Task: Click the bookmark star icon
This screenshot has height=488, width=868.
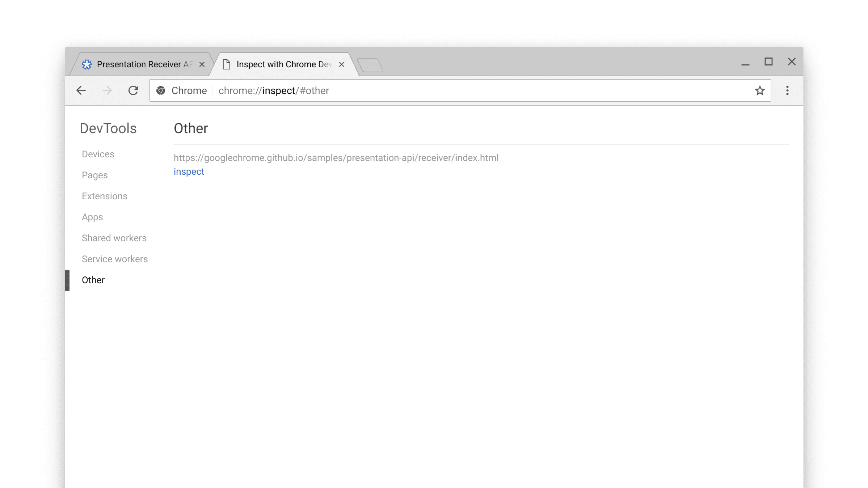Action: (x=760, y=90)
